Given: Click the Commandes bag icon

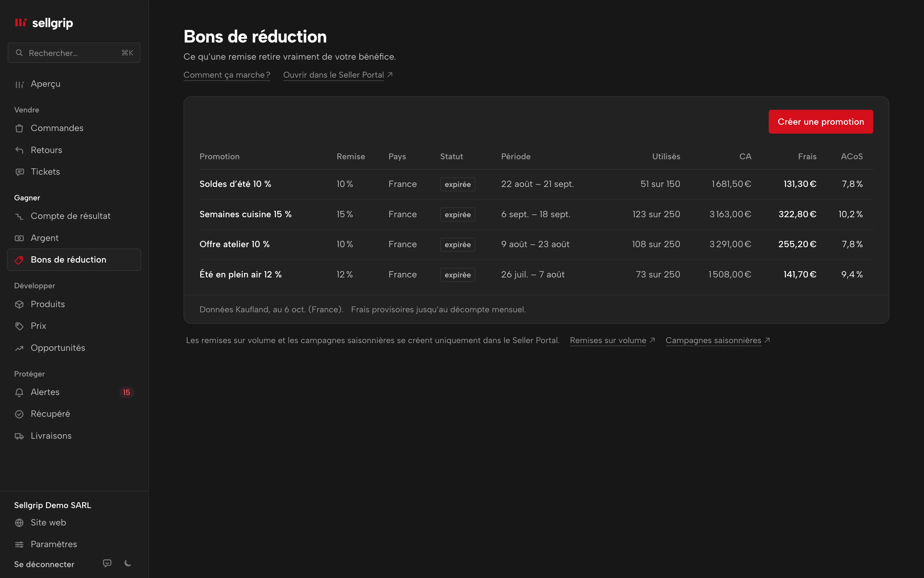Looking at the screenshot, I should 19,128.
